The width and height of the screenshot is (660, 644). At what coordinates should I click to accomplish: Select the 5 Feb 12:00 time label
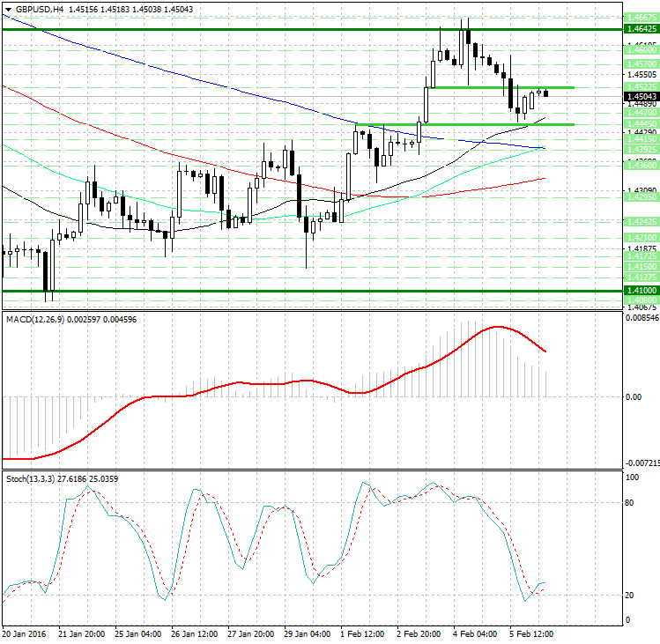(531, 634)
